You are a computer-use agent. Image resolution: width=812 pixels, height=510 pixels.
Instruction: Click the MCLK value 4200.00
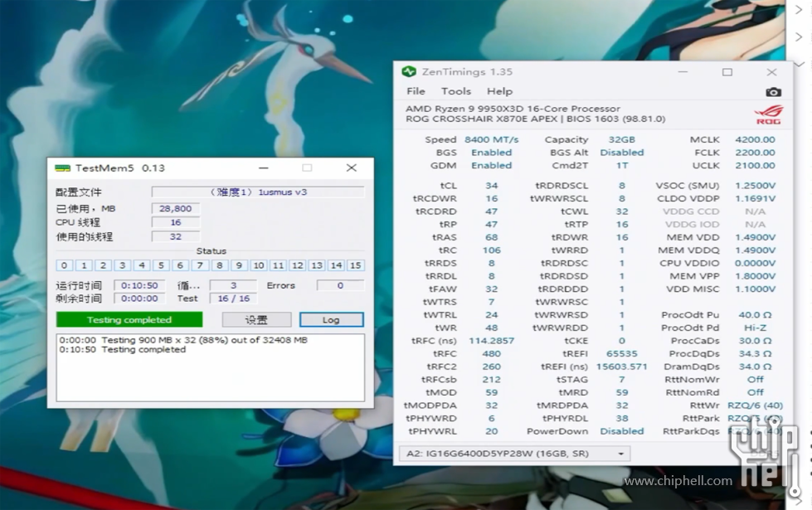pyautogui.click(x=755, y=140)
